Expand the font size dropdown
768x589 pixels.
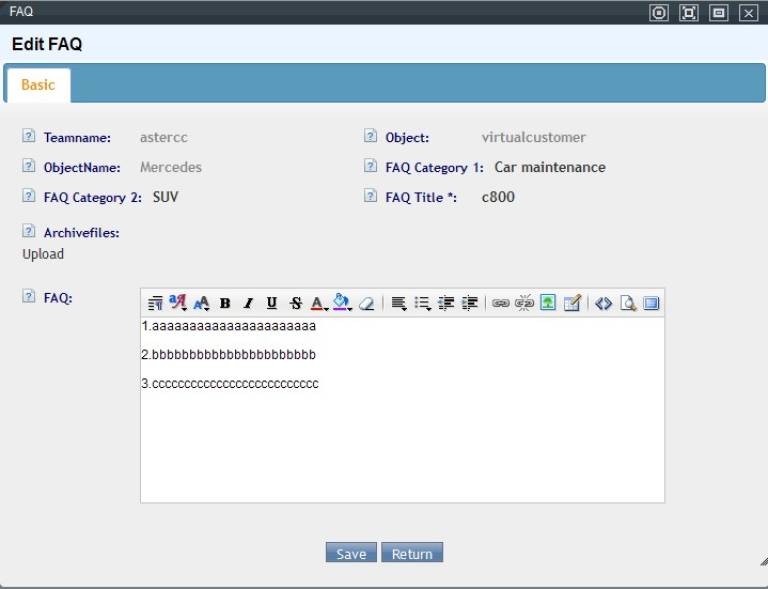pos(202,303)
